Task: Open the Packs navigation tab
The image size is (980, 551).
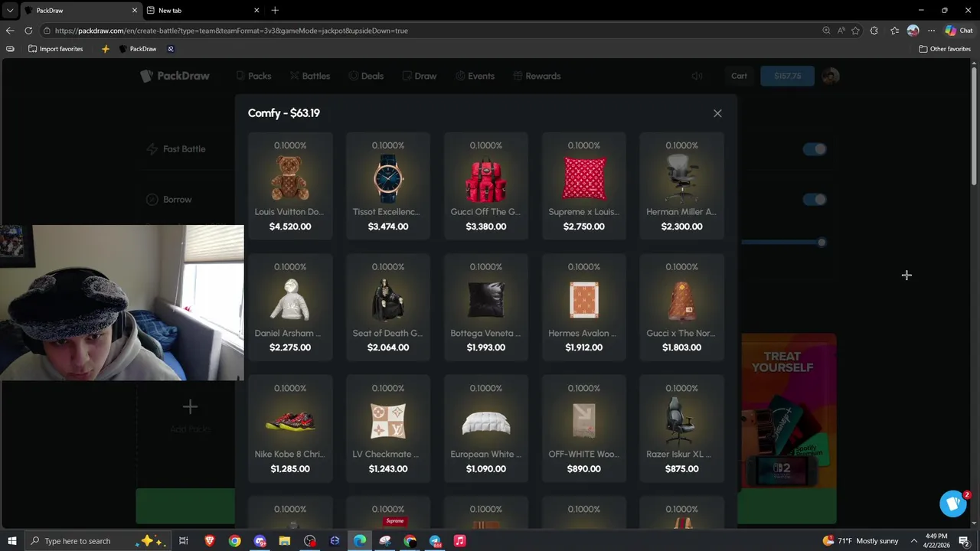Action: 253,76
